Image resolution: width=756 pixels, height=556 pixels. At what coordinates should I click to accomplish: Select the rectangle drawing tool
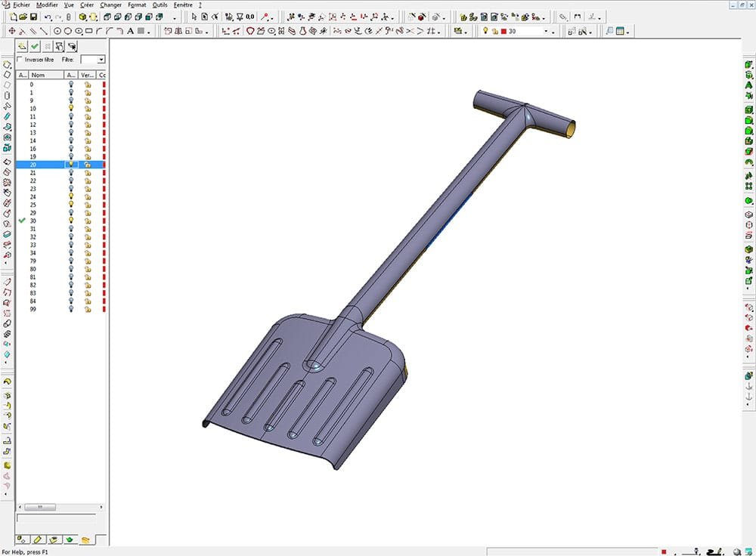pos(88,31)
